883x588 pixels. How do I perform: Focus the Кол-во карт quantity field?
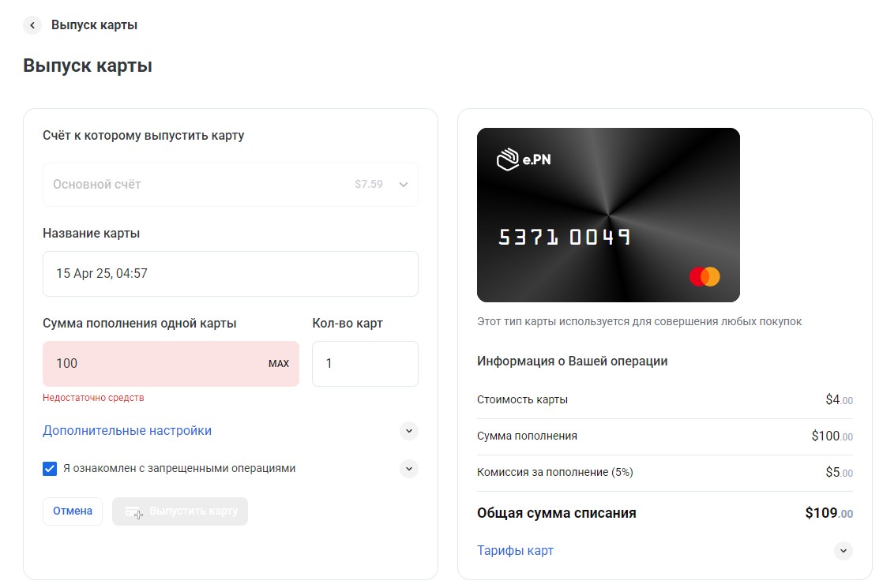(366, 364)
